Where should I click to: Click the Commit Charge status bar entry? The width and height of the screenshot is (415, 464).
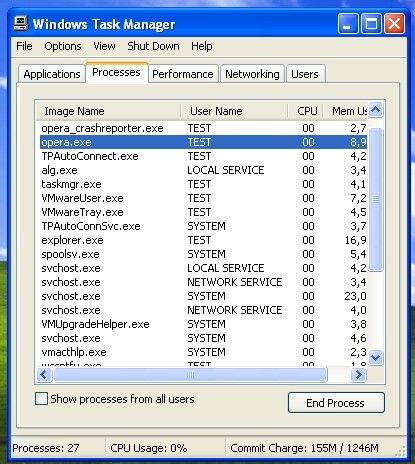click(304, 448)
